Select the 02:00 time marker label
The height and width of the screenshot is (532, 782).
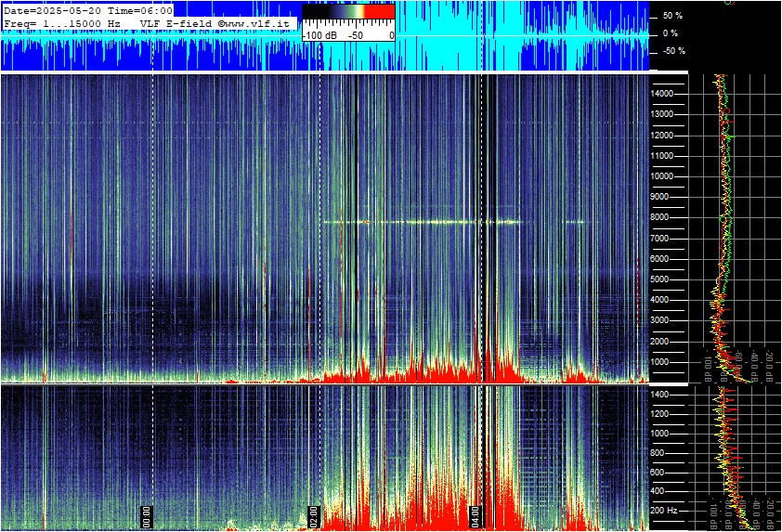(x=314, y=516)
